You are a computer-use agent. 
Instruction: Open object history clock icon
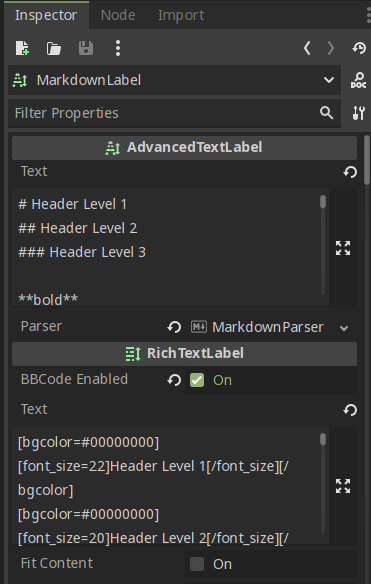(x=359, y=48)
